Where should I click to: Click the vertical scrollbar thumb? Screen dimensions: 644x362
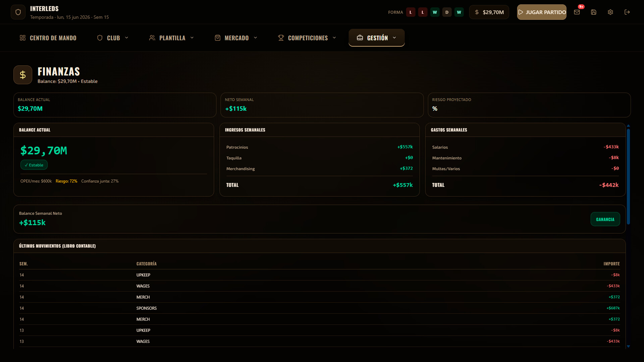(x=628, y=176)
